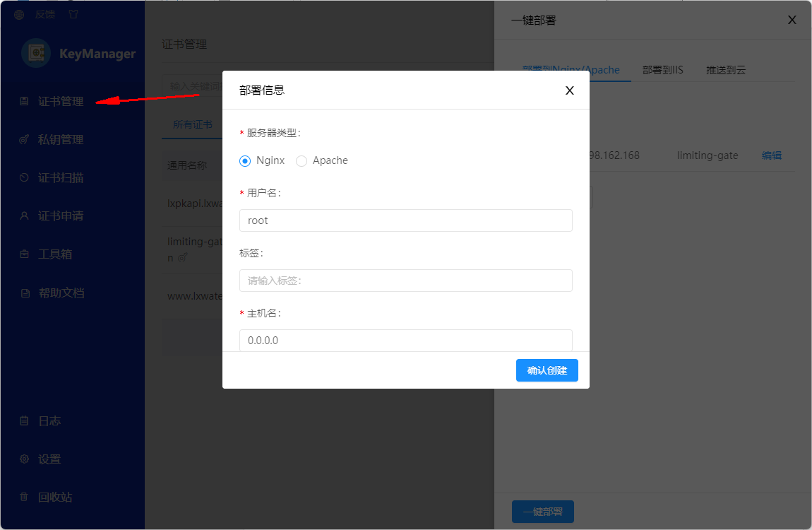Click the username field containing root
The height and width of the screenshot is (530, 812).
click(x=405, y=220)
